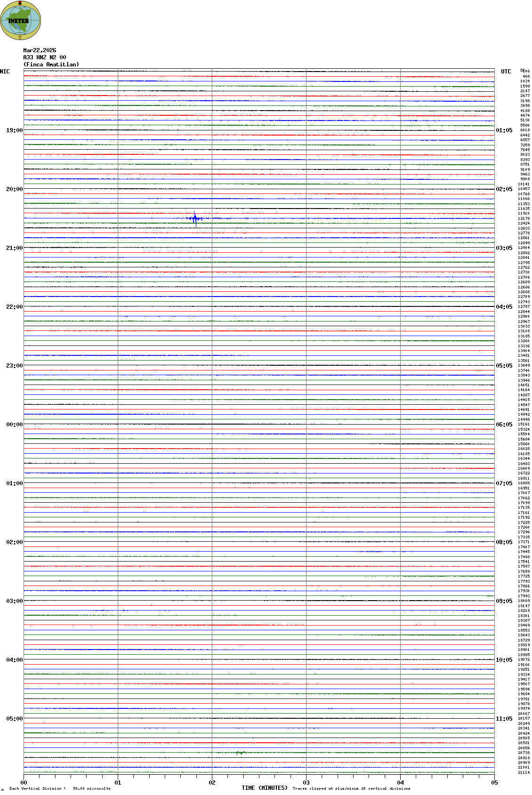Viewport: 532px width, 795px height.
Task: Click the Finca Amatitlan station name
Action: click(51, 64)
